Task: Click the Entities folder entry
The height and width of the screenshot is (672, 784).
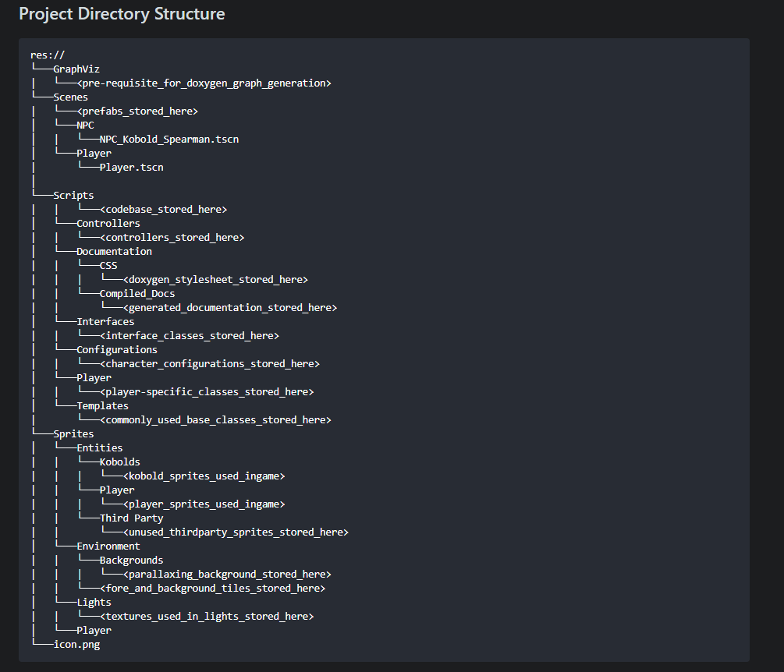Action: (100, 447)
